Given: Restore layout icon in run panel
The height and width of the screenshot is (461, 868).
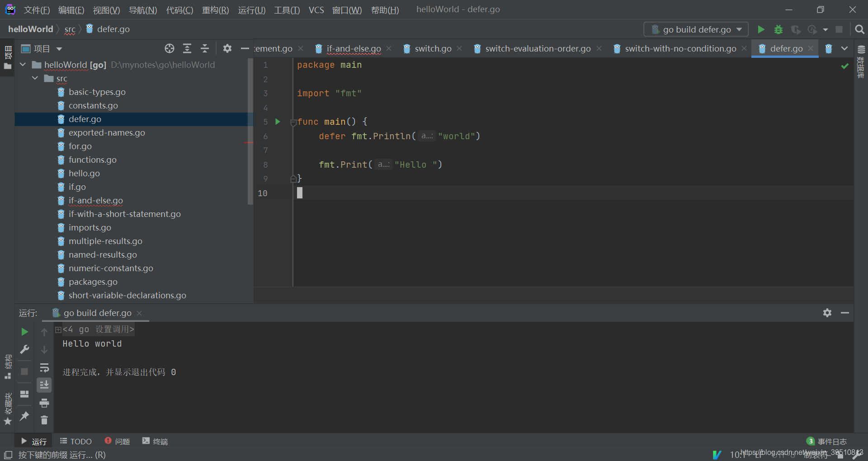Looking at the screenshot, I should click(24, 394).
